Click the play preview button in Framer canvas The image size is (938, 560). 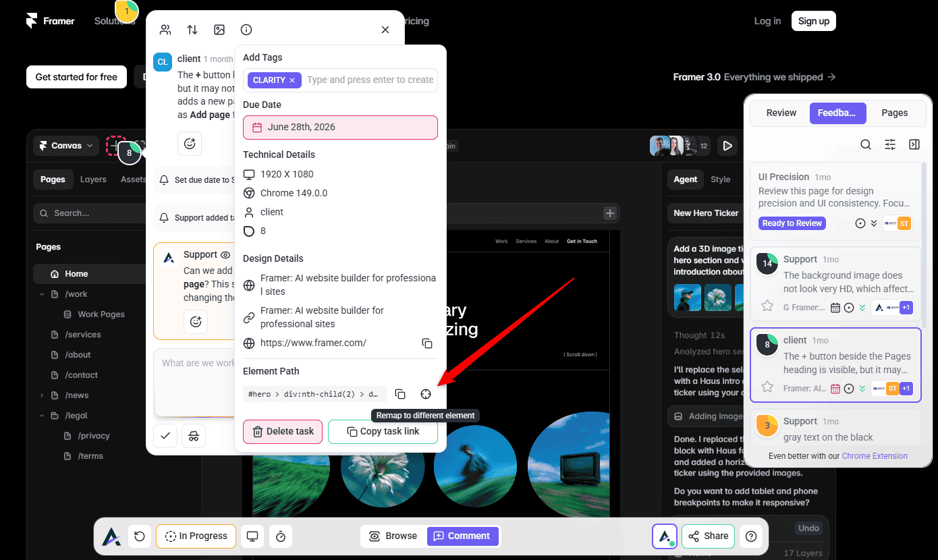[727, 146]
